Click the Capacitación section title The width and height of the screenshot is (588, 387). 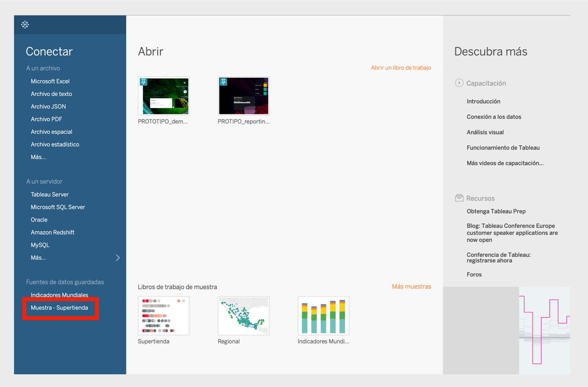(486, 83)
